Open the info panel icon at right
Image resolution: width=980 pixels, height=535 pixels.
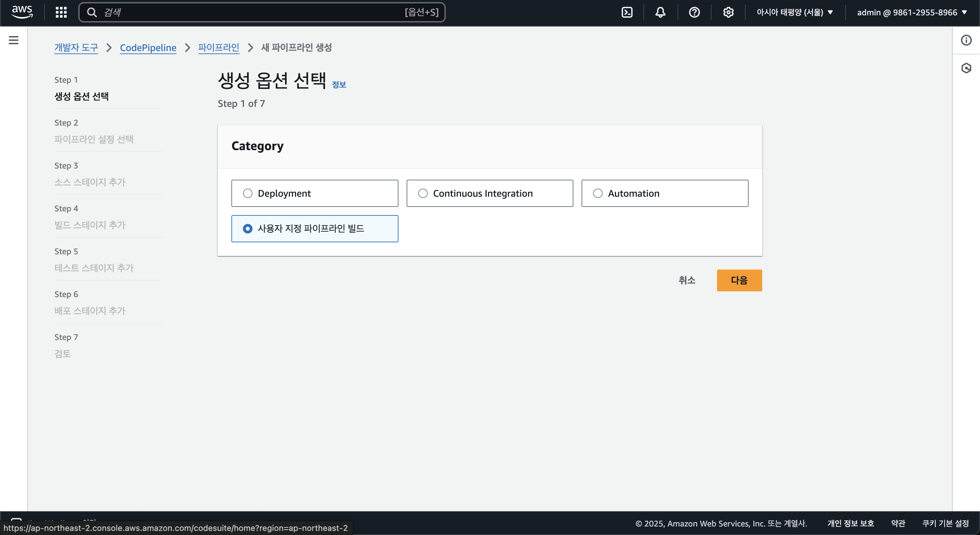pyautogui.click(x=966, y=40)
